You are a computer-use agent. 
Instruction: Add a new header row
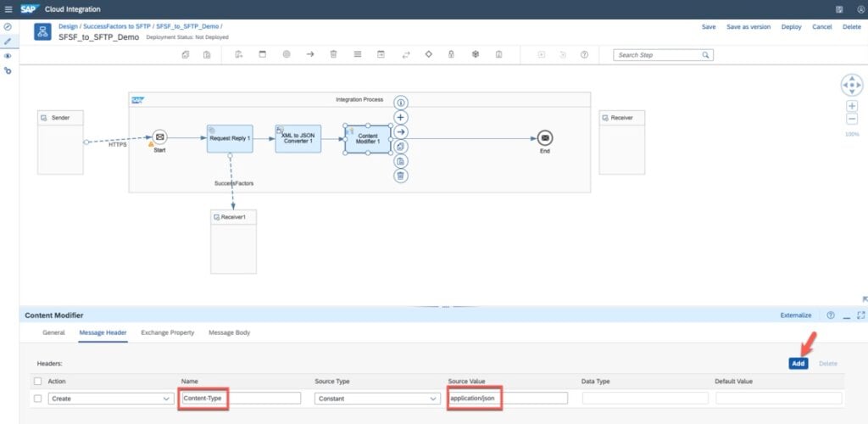(798, 364)
